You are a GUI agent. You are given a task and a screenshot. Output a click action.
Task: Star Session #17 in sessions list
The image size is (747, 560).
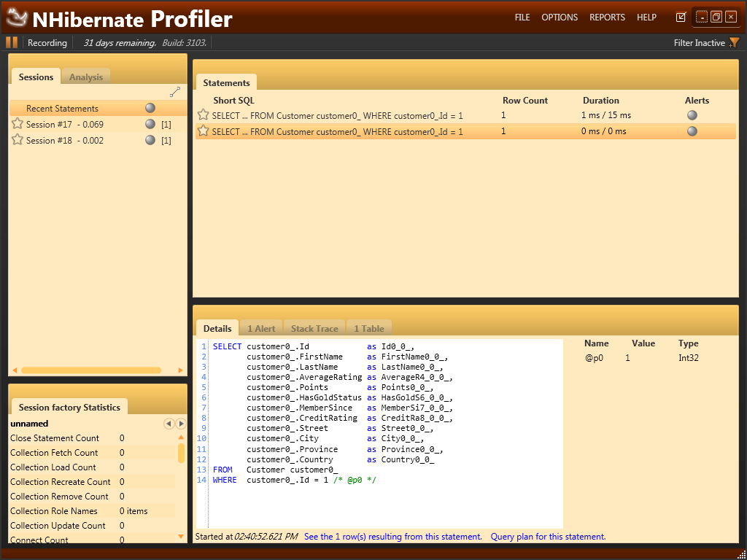coord(18,124)
